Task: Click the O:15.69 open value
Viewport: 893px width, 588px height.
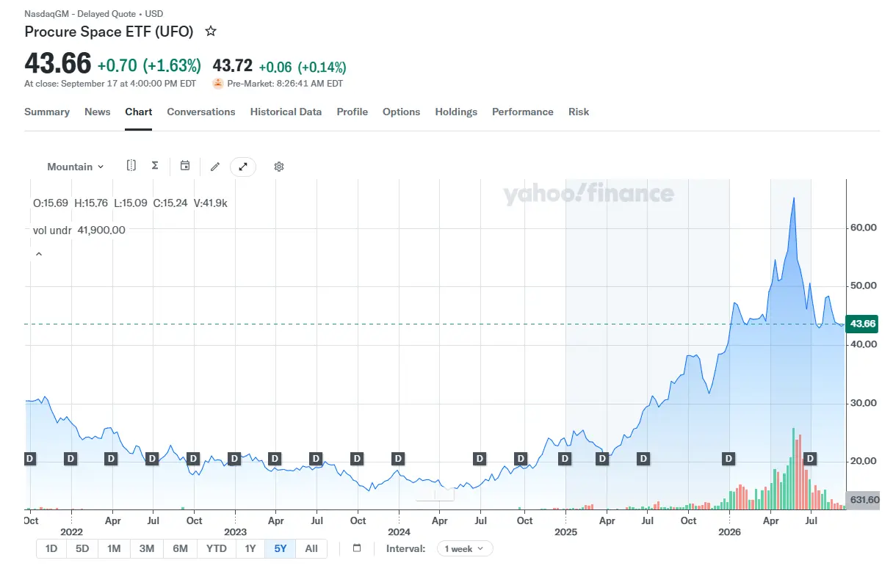Action: pos(51,203)
